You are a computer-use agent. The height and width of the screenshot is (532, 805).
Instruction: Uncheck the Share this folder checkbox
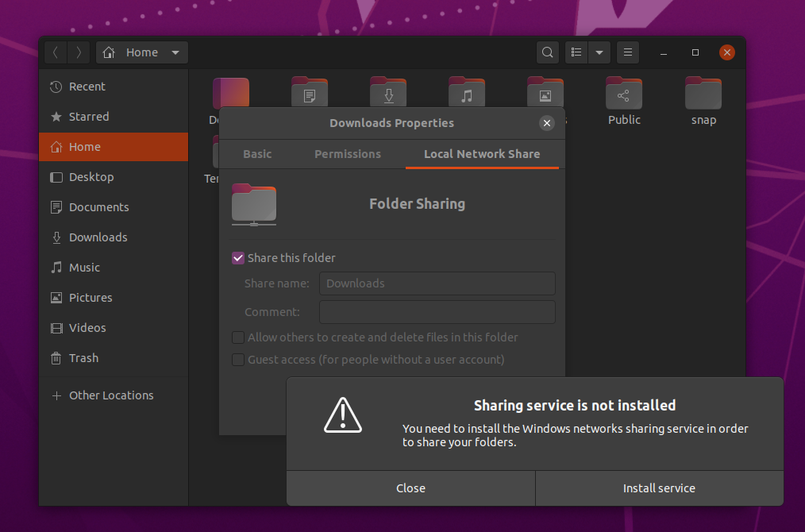(238, 258)
